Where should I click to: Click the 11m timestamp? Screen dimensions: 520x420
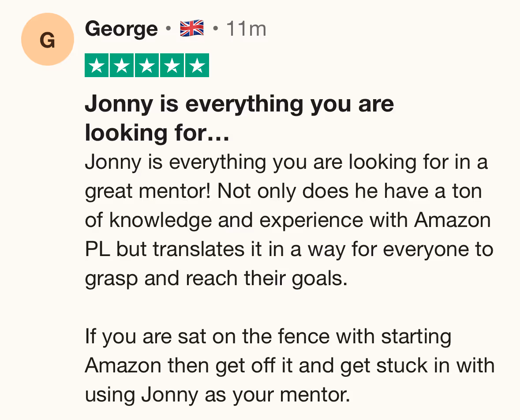pyautogui.click(x=247, y=29)
